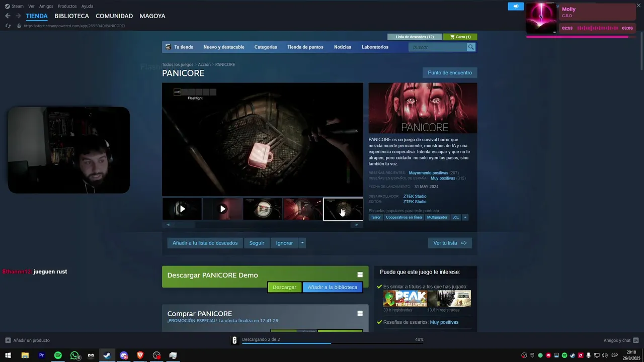Click the plus icon next to Añadir un producto
The height and width of the screenshot is (362, 644).
pyautogui.click(x=8, y=340)
